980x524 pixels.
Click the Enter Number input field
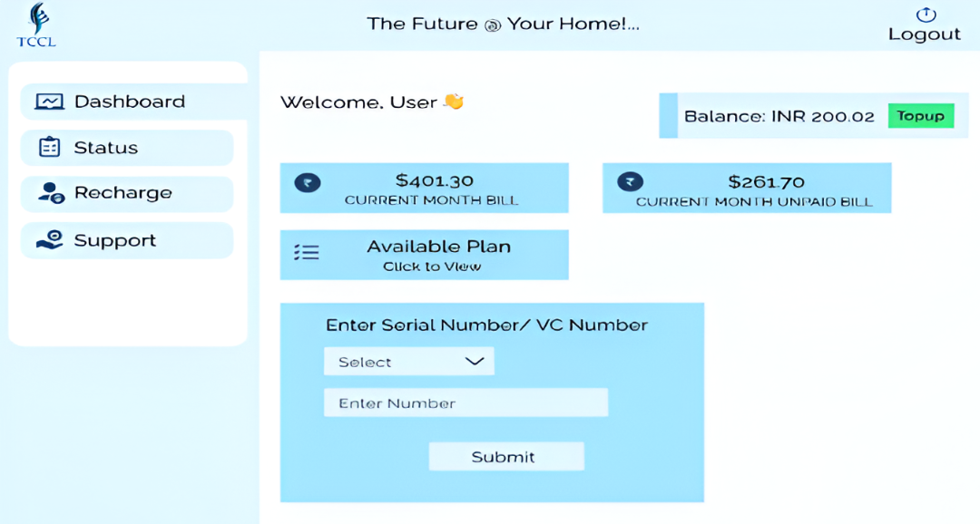(465, 403)
